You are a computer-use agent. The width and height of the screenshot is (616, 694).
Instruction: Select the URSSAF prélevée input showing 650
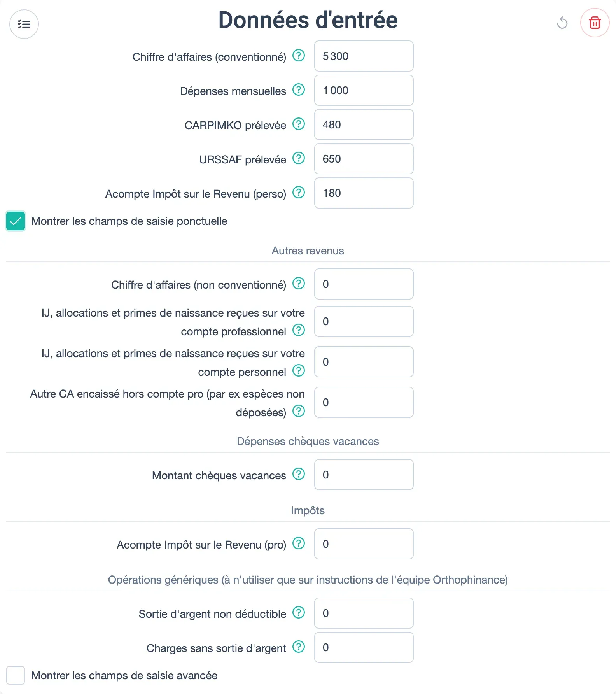tap(364, 159)
